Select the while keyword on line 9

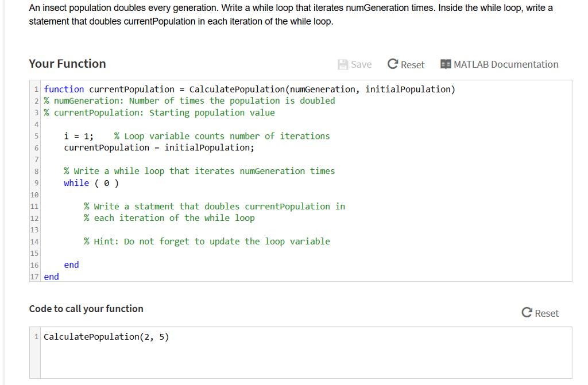click(x=76, y=182)
